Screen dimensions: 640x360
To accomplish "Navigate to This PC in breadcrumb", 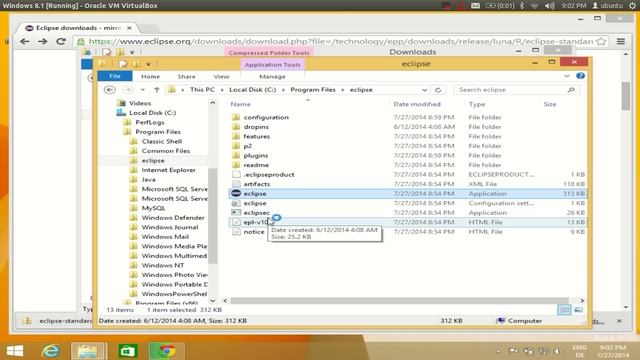I will coord(202,90).
